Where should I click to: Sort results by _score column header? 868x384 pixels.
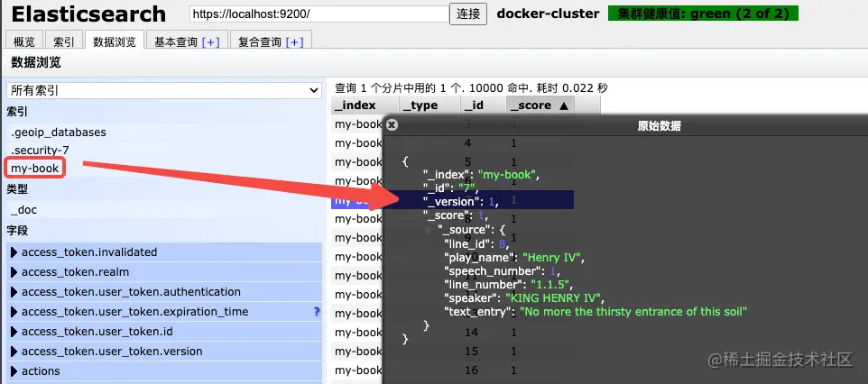coord(540,105)
